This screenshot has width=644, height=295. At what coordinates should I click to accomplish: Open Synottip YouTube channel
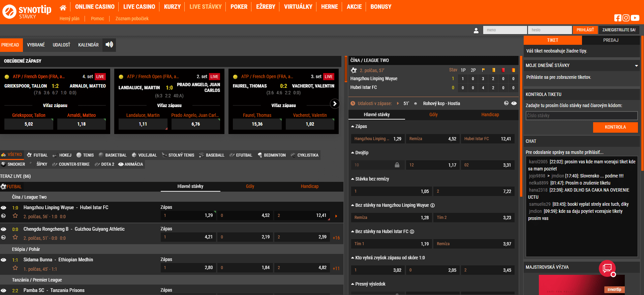tap(635, 18)
